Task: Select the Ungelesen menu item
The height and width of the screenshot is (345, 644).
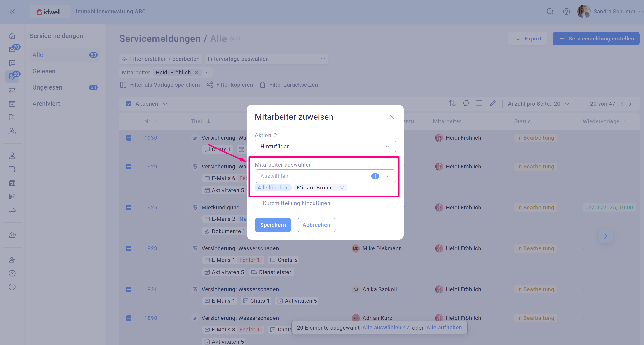Action: click(47, 87)
